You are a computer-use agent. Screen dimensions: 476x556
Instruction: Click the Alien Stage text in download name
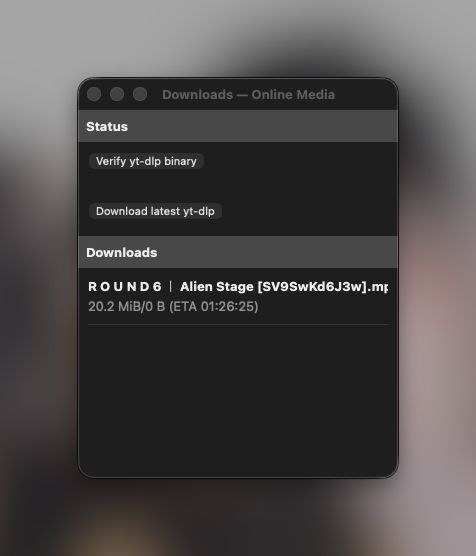(x=217, y=287)
